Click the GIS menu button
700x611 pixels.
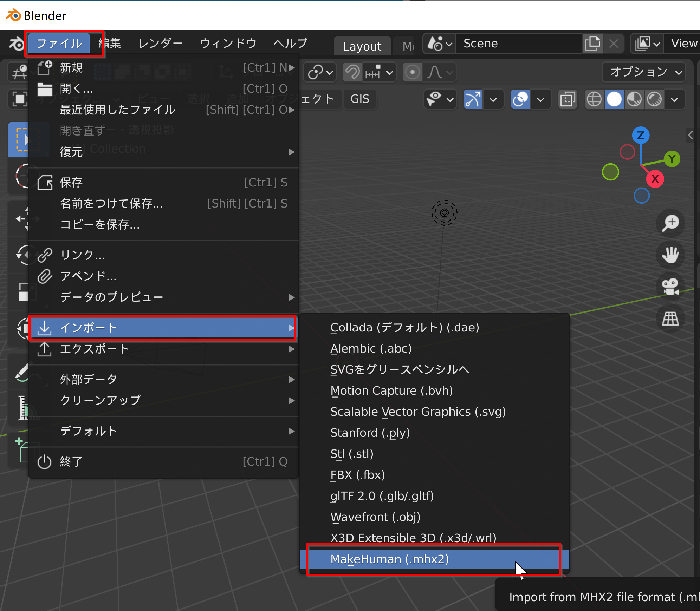(x=360, y=99)
